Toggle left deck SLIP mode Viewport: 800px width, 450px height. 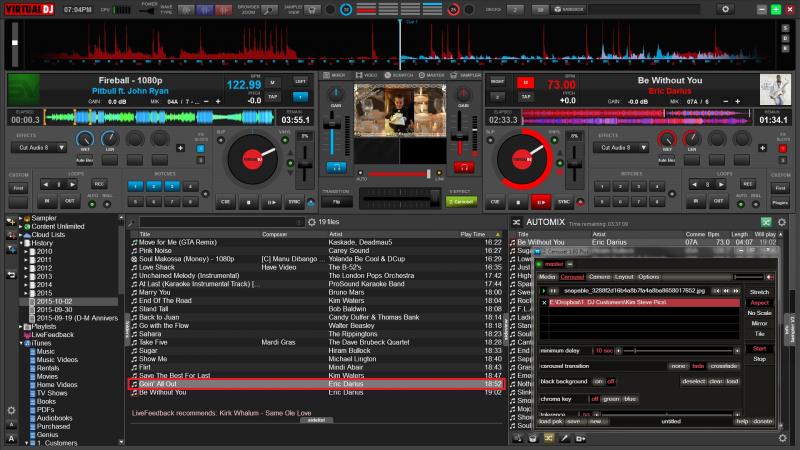click(221, 140)
